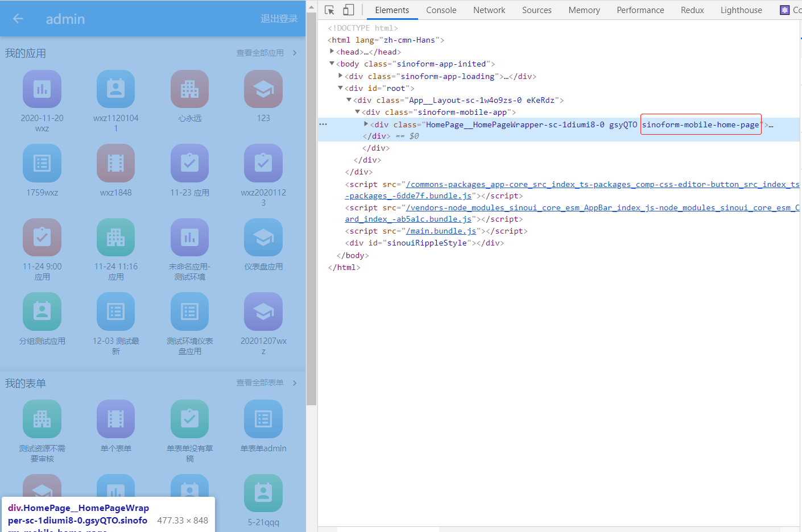Image resolution: width=802 pixels, height=532 pixels.
Task: Switch to the Elements tab
Action: (x=392, y=10)
